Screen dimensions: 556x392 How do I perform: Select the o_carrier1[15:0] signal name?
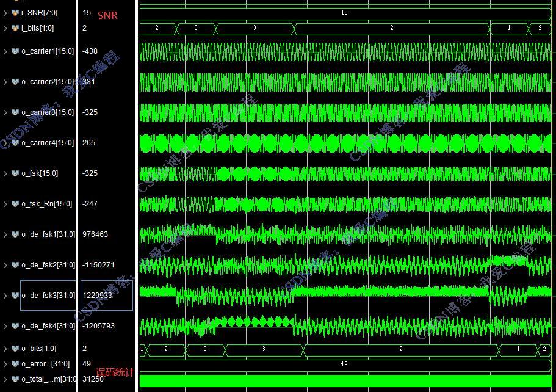[48, 51]
